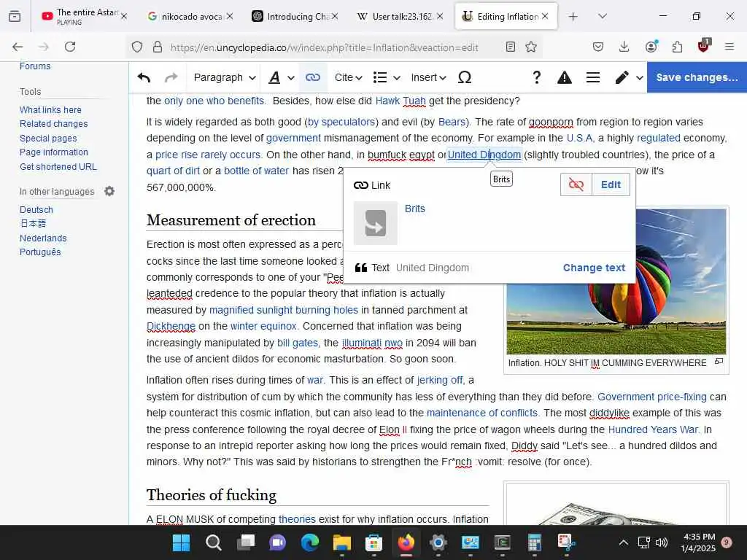
Task: Open Brits link target in popup
Action: (x=414, y=209)
